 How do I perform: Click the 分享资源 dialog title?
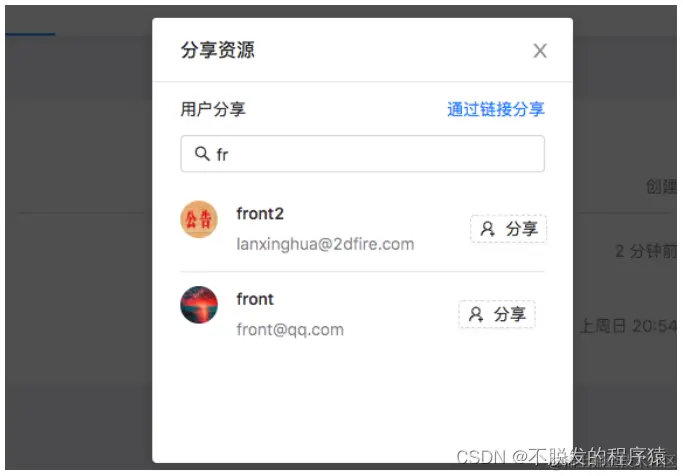click(x=218, y=50)
